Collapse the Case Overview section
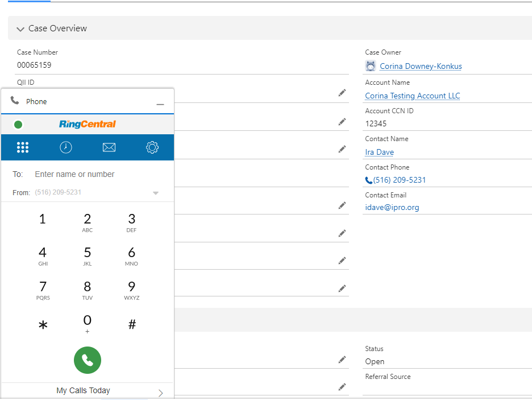Screen dimensions: 532x400 click(20, 29)
